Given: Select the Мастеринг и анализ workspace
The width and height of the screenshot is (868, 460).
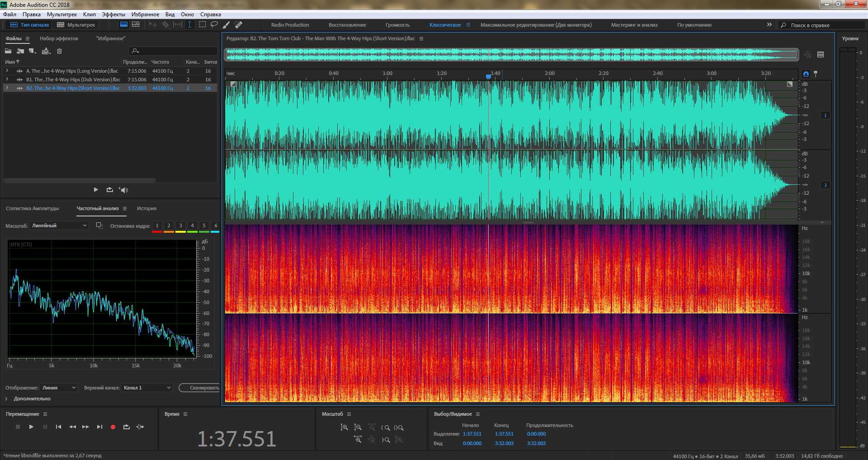Looking at the screenshot, I should coord(634,25).
